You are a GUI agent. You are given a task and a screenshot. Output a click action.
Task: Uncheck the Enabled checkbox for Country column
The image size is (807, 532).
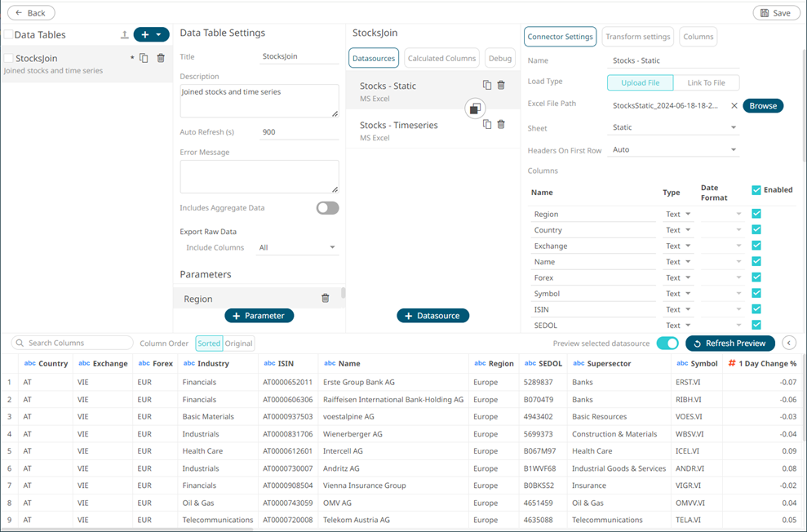[756, 230]
